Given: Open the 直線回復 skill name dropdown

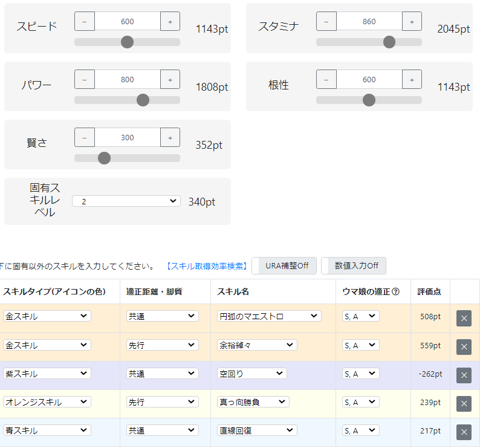Looking at the screenshot, I should point(257,430).
